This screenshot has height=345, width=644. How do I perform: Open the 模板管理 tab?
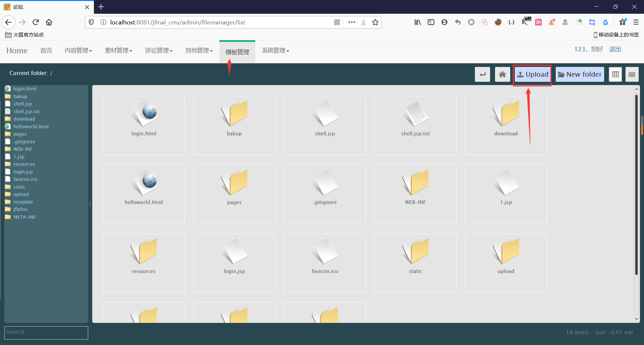[237, 52]
